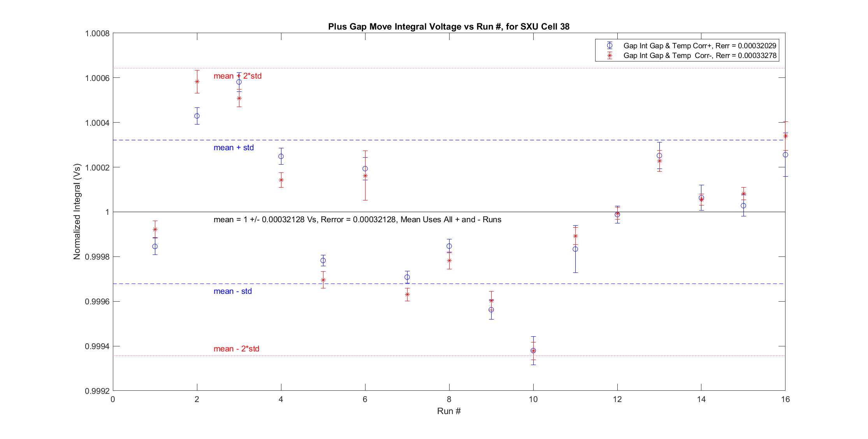
Task: Select the red star marker at run 2
Action: (x=197, y=81)
